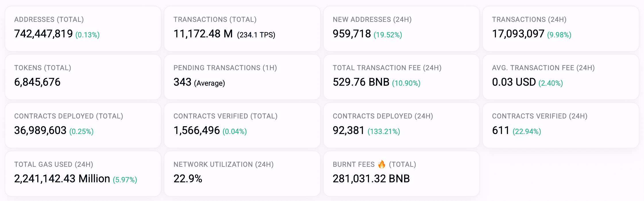Click the fire icon beside Burnt Fees
644x201 pixels.
382,164
